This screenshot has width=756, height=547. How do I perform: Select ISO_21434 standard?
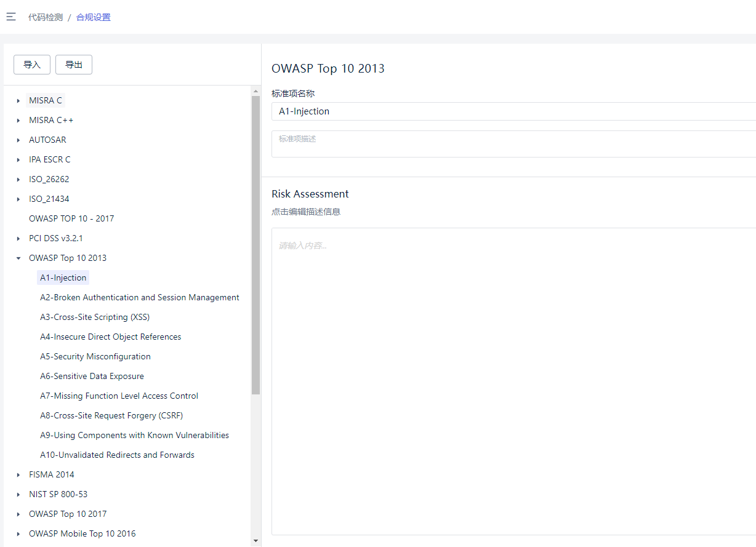(x=49, y=199)
